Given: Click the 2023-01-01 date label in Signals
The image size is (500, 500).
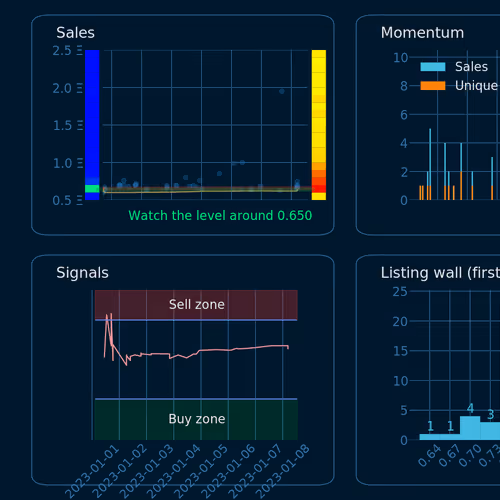Looking at the screenshot, I should tap(92, 471).
